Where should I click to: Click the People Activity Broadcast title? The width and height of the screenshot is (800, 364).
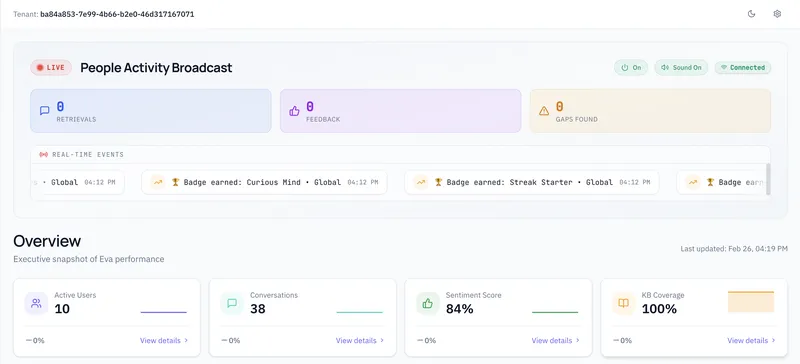click(x=156, y=68)
